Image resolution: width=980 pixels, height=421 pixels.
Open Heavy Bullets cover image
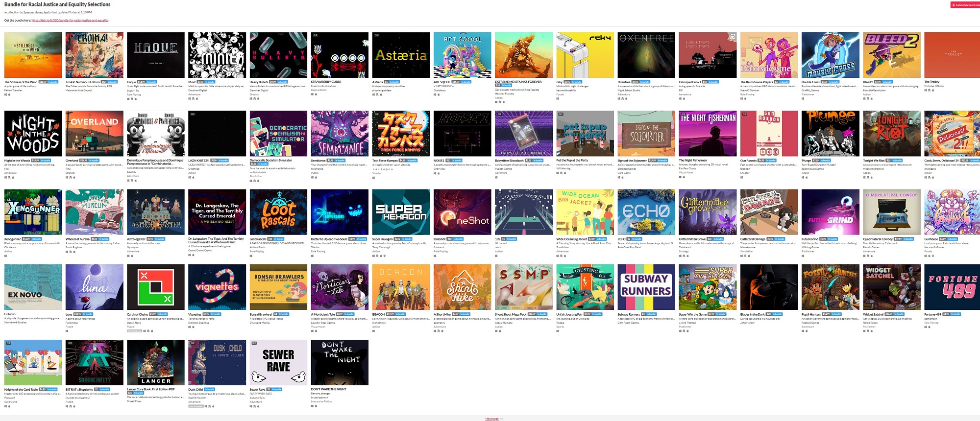(x=278, y=55)
